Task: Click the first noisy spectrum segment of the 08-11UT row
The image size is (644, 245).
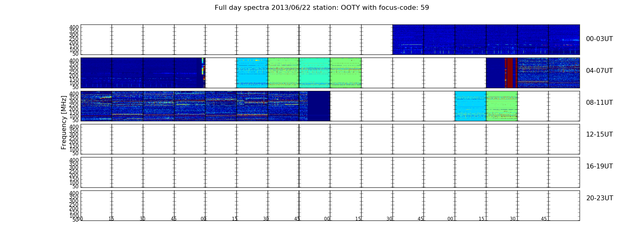Action: (x=96, y=106)
